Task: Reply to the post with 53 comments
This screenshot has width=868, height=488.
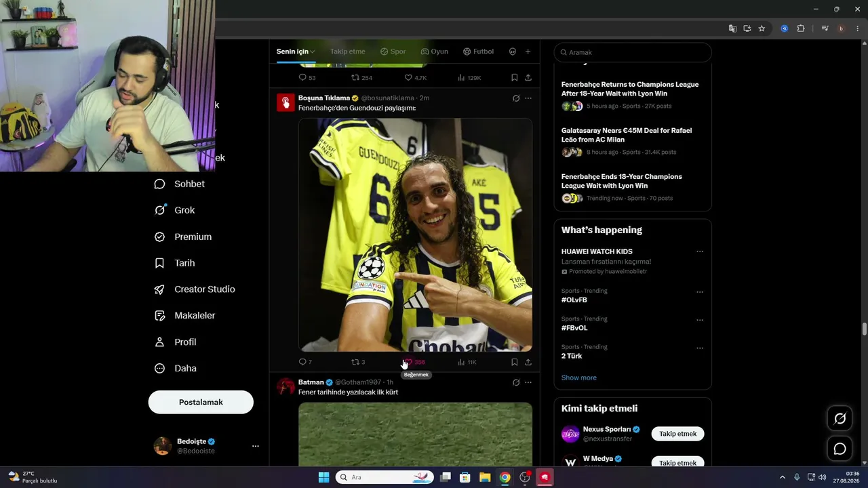Action: coord(307,78)
